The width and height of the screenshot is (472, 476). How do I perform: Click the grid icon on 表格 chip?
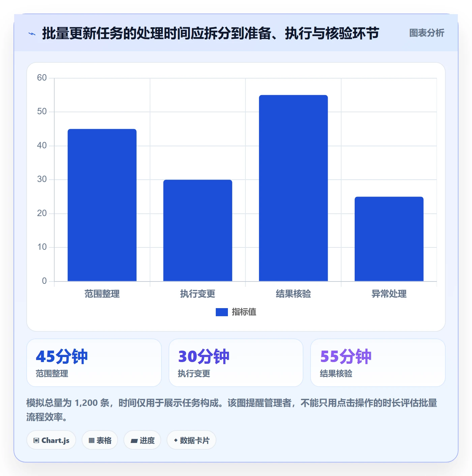(91, 441)
